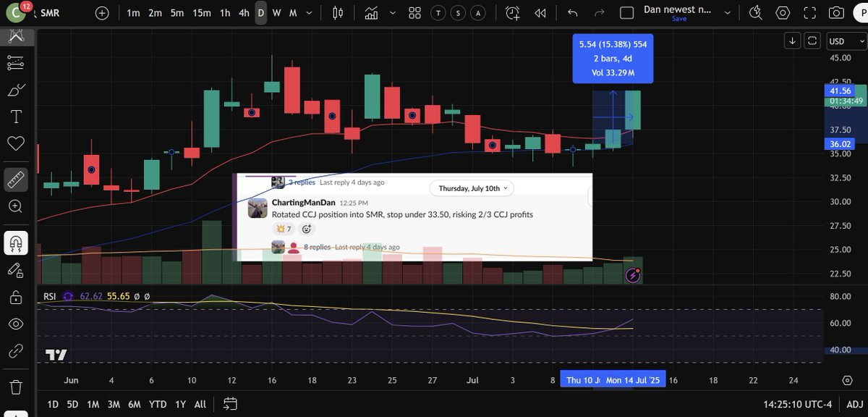Toggle the S circle button
The image size is (868, 417).
(458, 13)
